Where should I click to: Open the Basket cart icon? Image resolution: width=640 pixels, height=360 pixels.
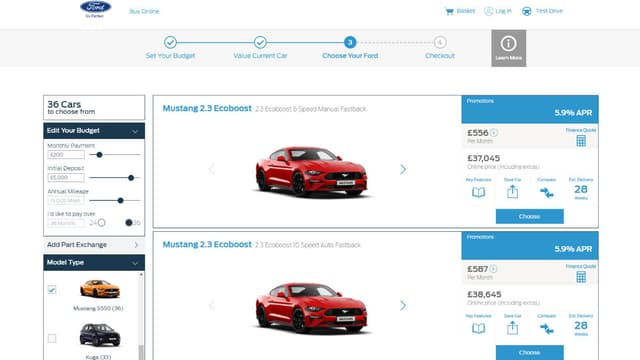pos(449,11)
